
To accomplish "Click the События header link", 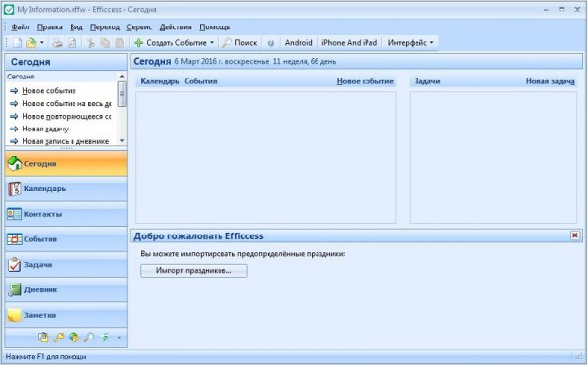I will point(201,81).
